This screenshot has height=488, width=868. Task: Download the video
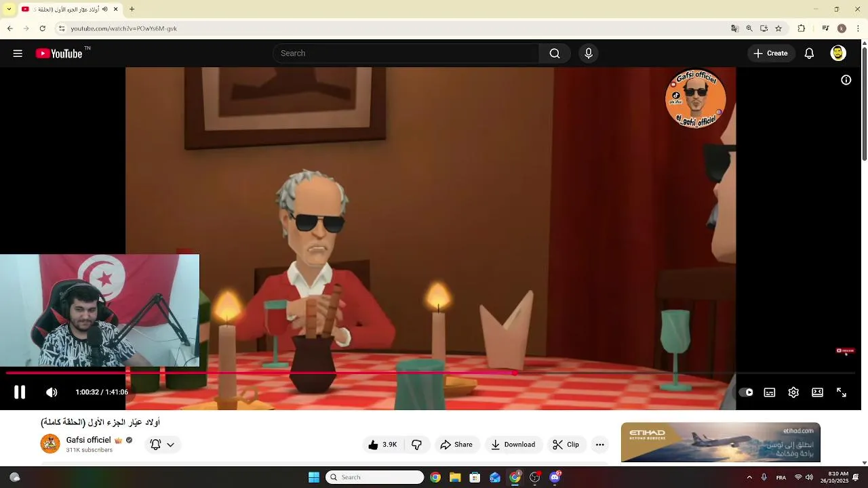513,445
